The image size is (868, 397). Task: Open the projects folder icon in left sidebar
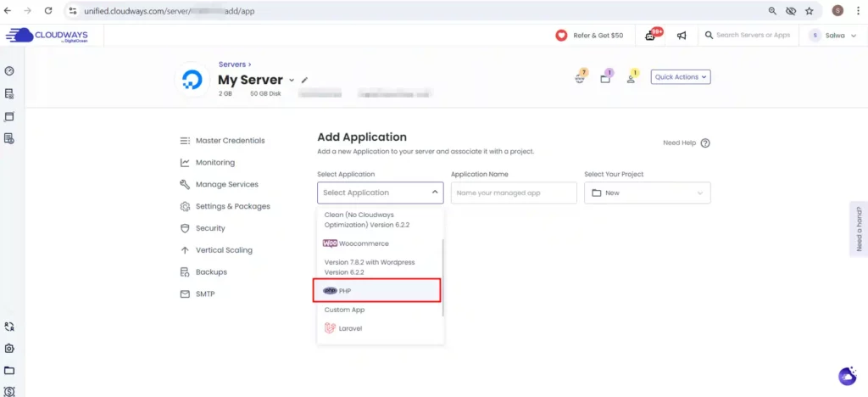coord(8,371)
